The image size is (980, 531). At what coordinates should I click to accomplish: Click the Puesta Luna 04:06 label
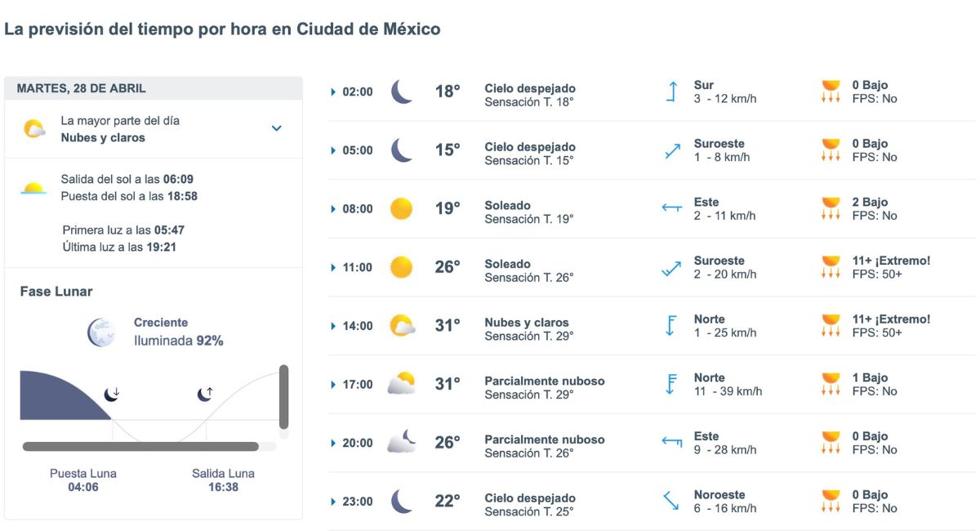click(x=82, y=481)
